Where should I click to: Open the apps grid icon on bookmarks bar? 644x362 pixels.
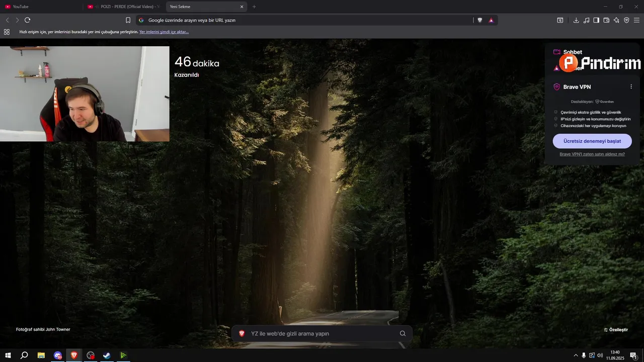pos(7,32)
